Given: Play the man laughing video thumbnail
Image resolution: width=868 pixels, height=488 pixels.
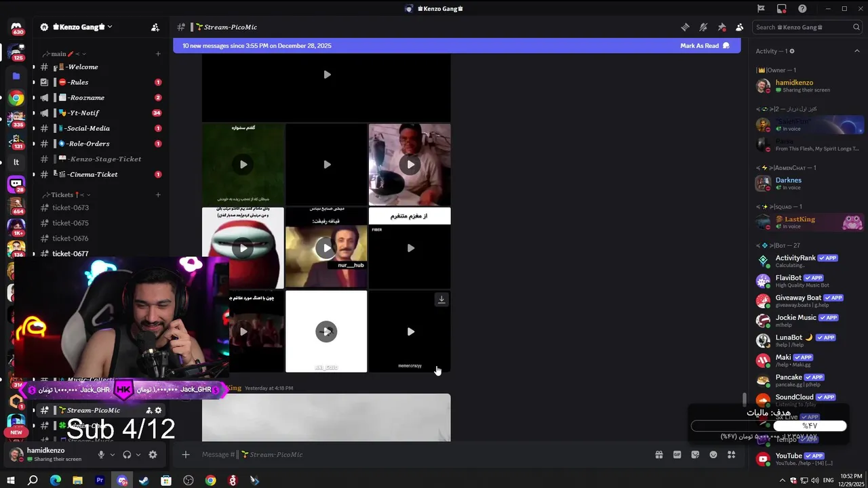Looking at the screenshot, I should click(410, 164).
